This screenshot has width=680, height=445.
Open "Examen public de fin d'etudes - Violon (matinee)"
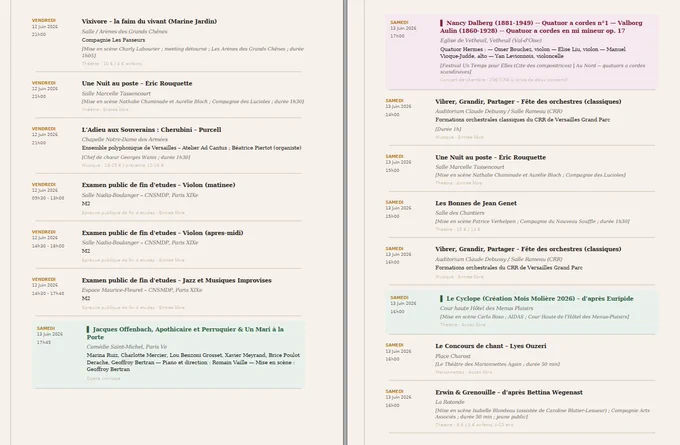click(158, 185)
